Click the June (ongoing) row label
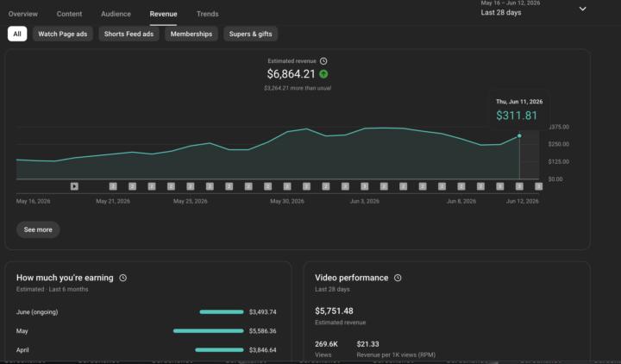The width and height of the screenshot is (621, 364). point(37,312)
